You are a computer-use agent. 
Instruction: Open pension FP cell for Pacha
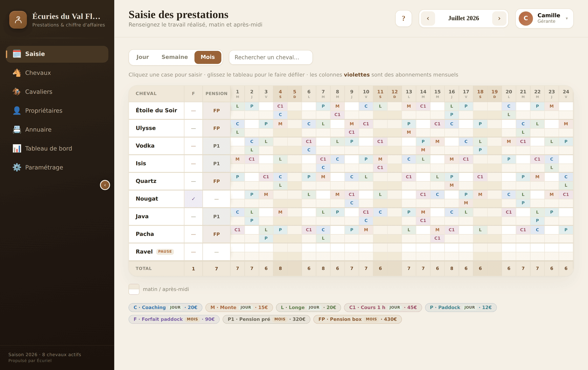216,234
